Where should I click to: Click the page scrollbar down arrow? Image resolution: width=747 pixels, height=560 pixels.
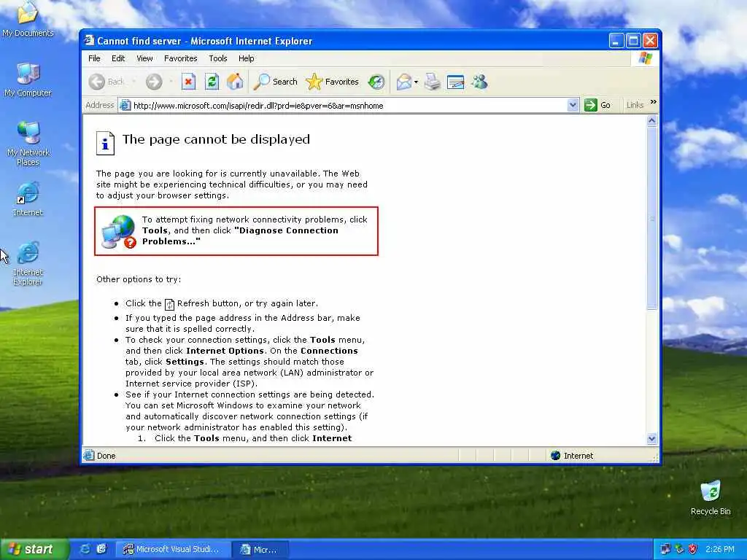pyautogui.click(x=651, y=438)
